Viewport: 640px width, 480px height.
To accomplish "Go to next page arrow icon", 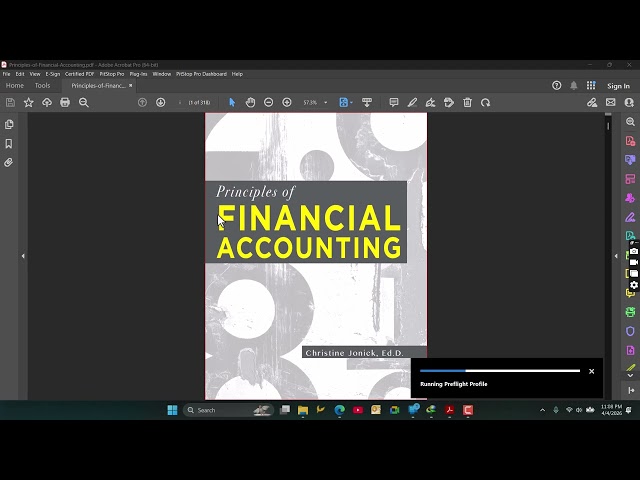I will (160, 102).
